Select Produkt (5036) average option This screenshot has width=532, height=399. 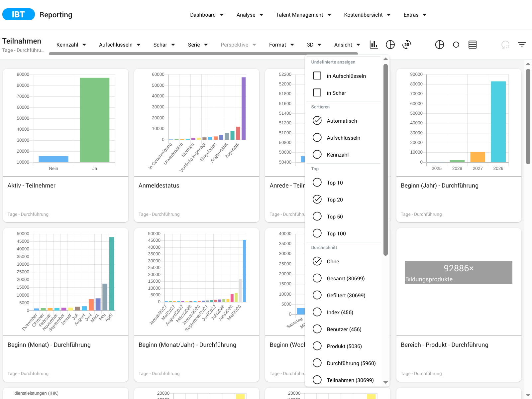[x=317, y=346]
